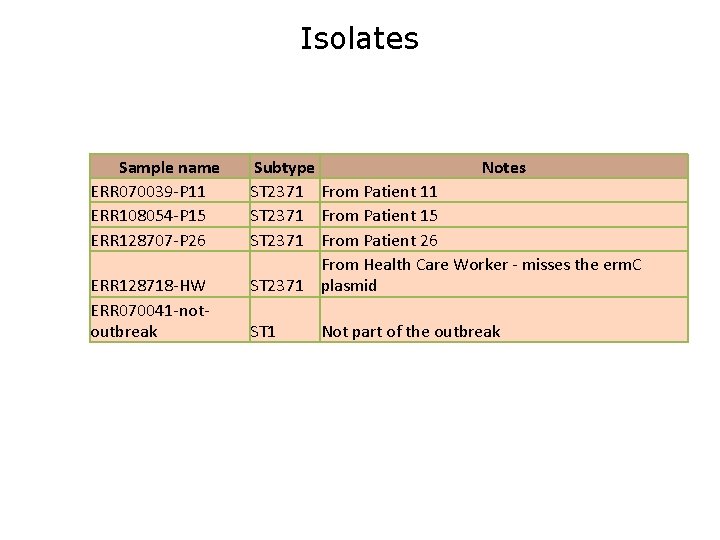Select ST2371 subtype for Patient 11 row
Screen dimensions: 720x540
click(x=277, y=191)
